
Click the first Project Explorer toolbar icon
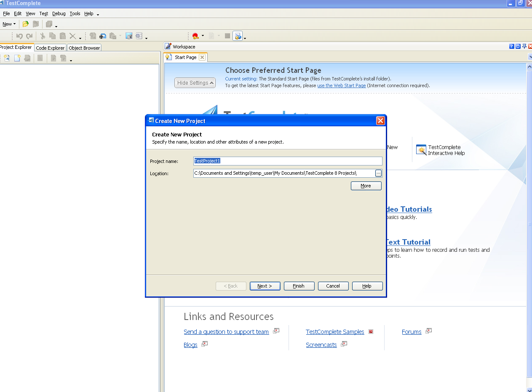[x=7, y=58]
